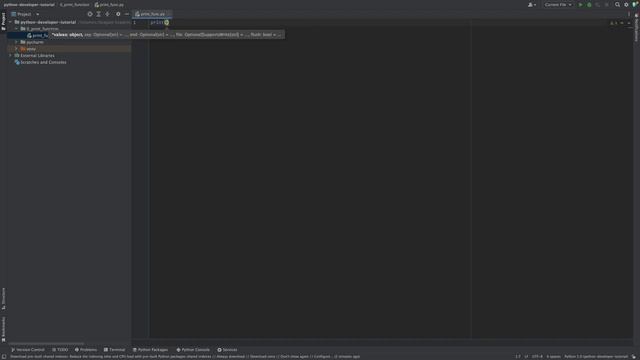Screen dimensions: 640x360
Task: Click the UTF-8 encoding status entry
Action: click(537, 357)
